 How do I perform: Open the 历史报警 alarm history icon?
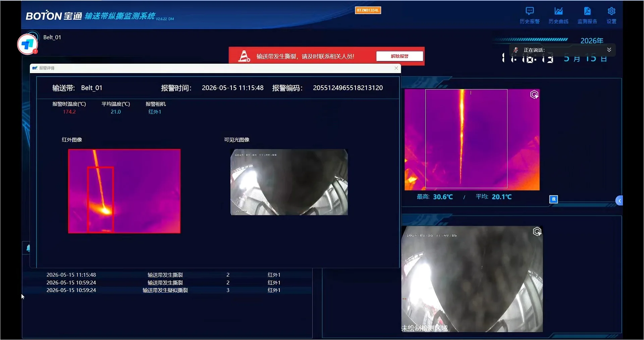pyautogui.click(x=530, y=15)
